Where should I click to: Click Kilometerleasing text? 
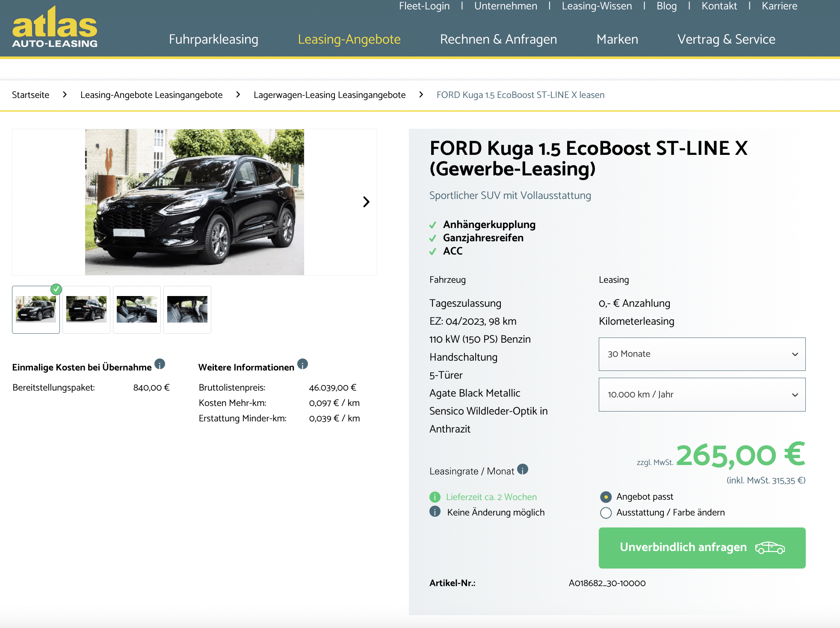[x=637, y=321]
